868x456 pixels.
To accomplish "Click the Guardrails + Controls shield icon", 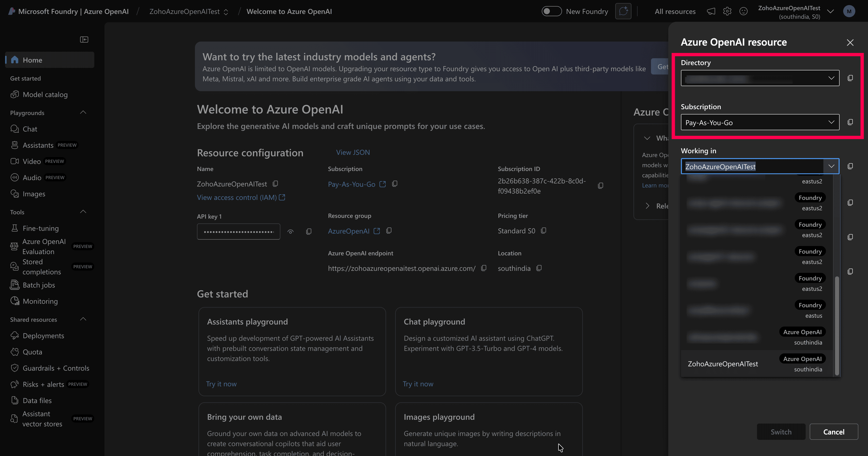I will 14,368.
